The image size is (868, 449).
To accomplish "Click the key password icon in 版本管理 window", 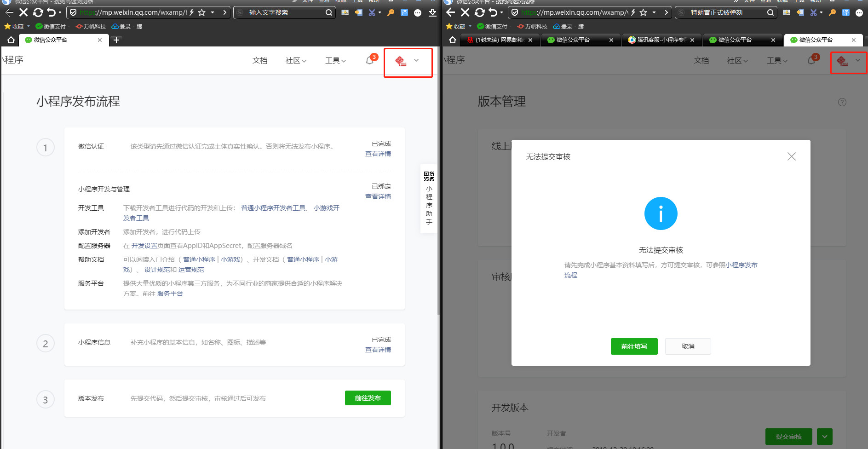I will [x=832, y=12].
